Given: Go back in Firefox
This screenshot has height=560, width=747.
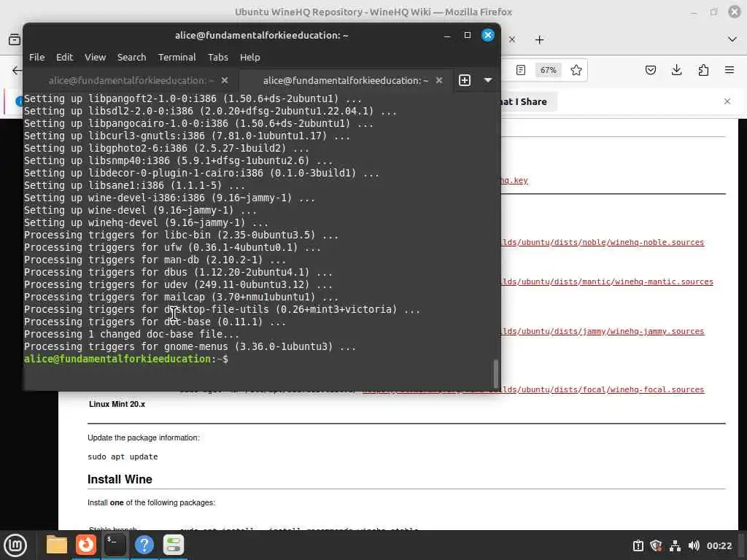Looking at the screenshot, I should pyautogui.click(x=17, y=71).
